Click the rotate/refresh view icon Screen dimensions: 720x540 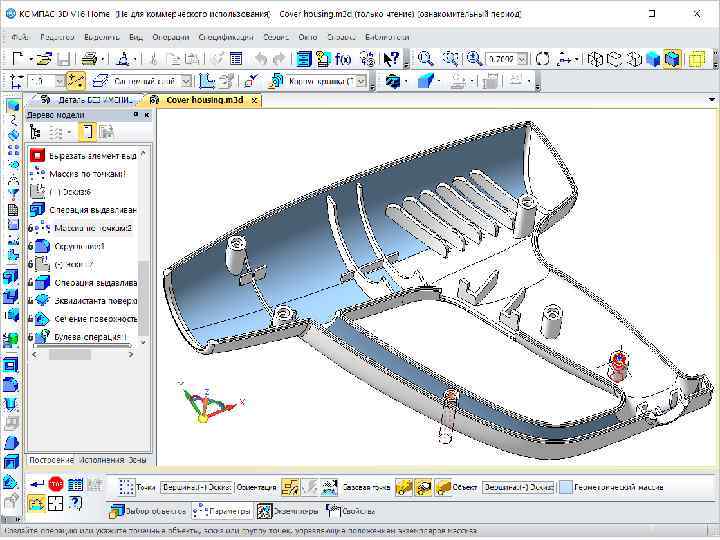coord(542,59)
